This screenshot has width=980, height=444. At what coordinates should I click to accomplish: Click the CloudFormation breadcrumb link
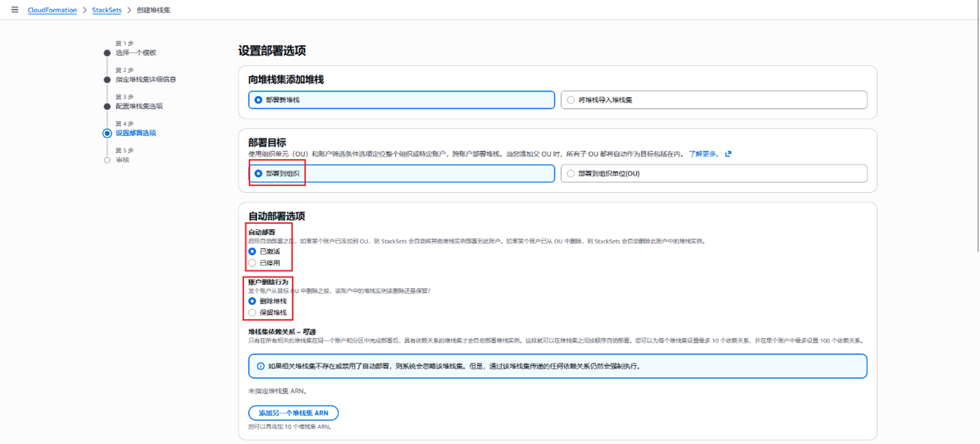pyautogui.click(x=52, y=10)
